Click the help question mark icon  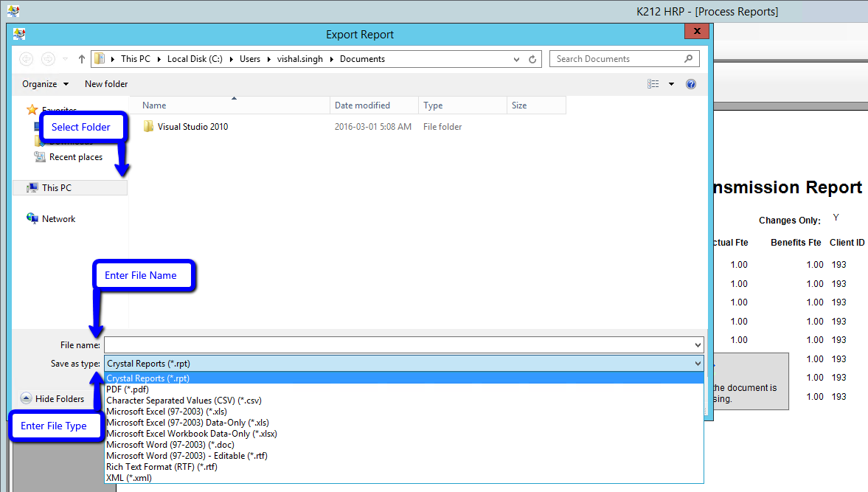[691, 84]
